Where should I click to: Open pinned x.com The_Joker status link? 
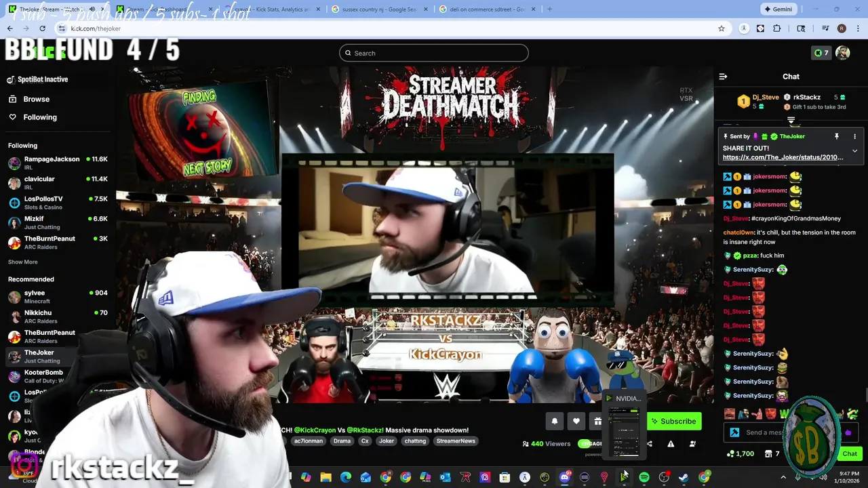(x=783, y=157)
